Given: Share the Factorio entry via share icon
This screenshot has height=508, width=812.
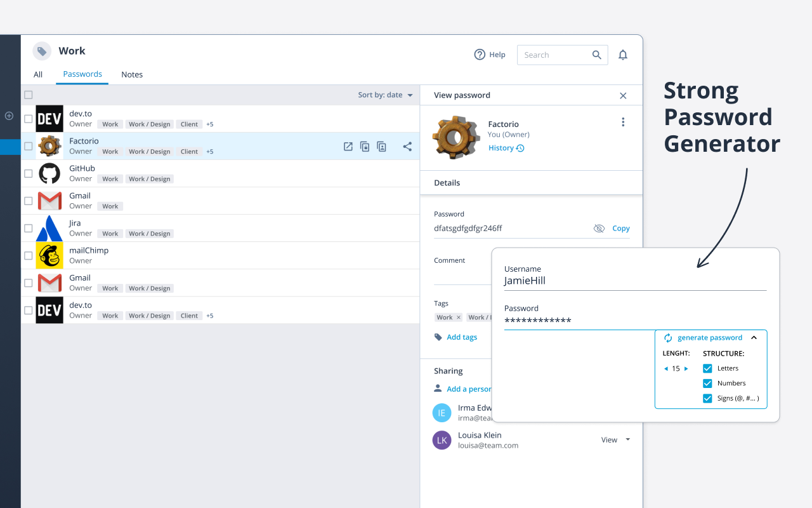Looking at the screenshot, I should pyautogui.click(x=407, y=147).
